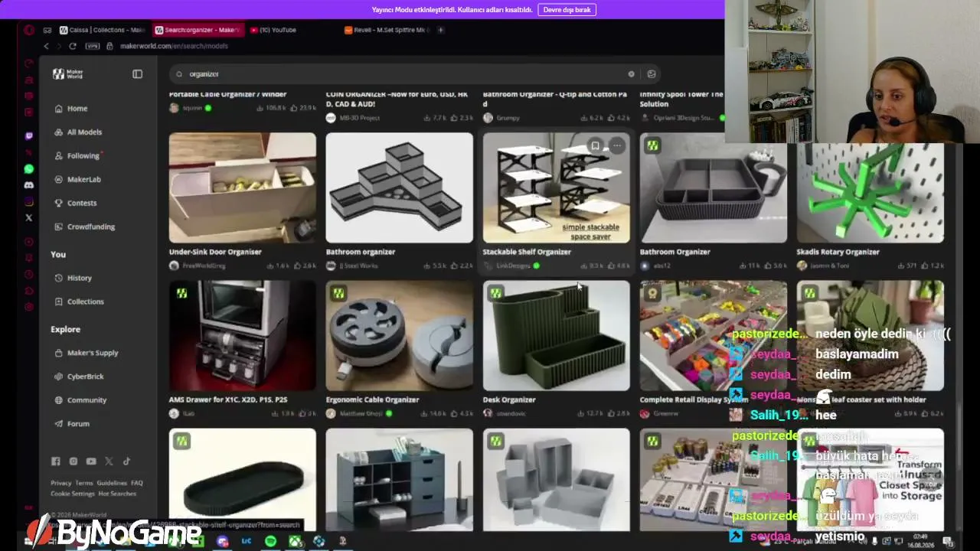Open the Privacy footer link

click(61, 483)
